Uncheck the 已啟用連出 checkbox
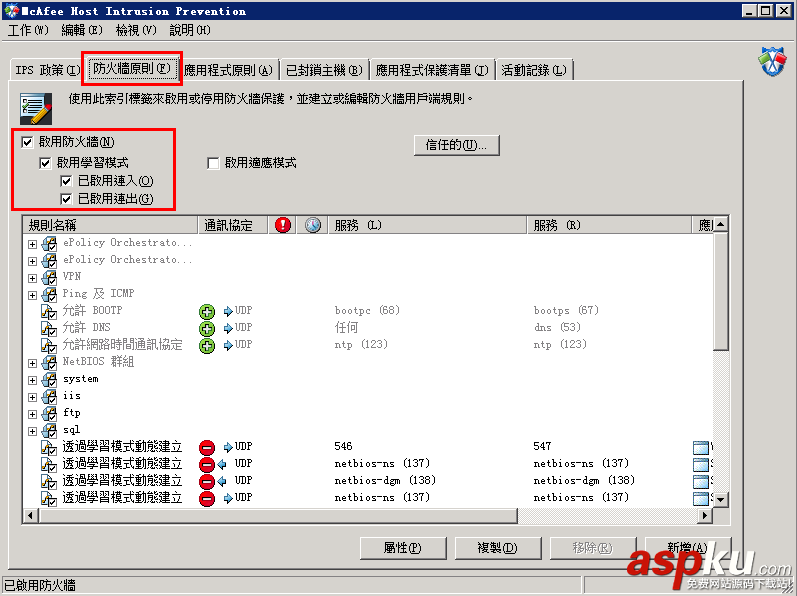The image size is (797, 596). pos(66,199)
